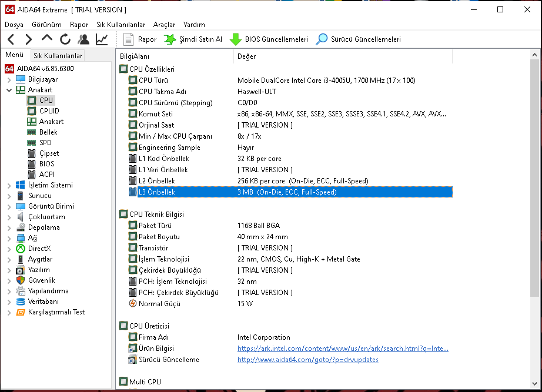Click the scrollbar up arrow
Viewport: 542px width, 392px height.
point(534,55)
